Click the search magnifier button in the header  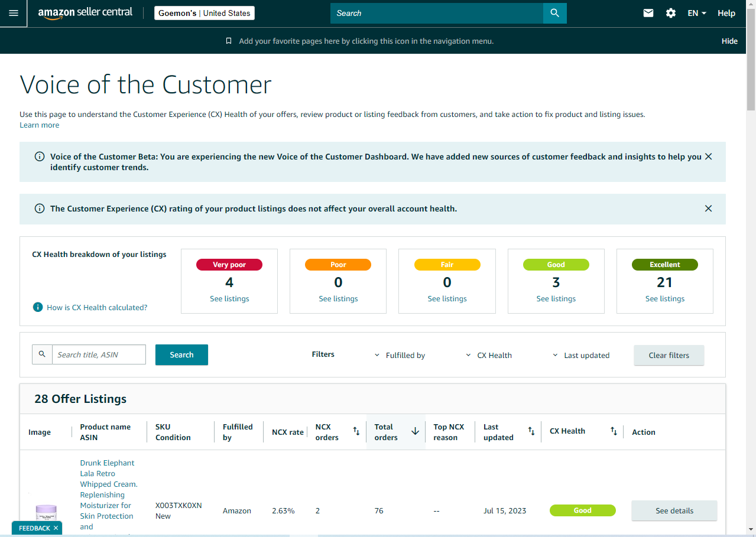(x=554, y=13)
